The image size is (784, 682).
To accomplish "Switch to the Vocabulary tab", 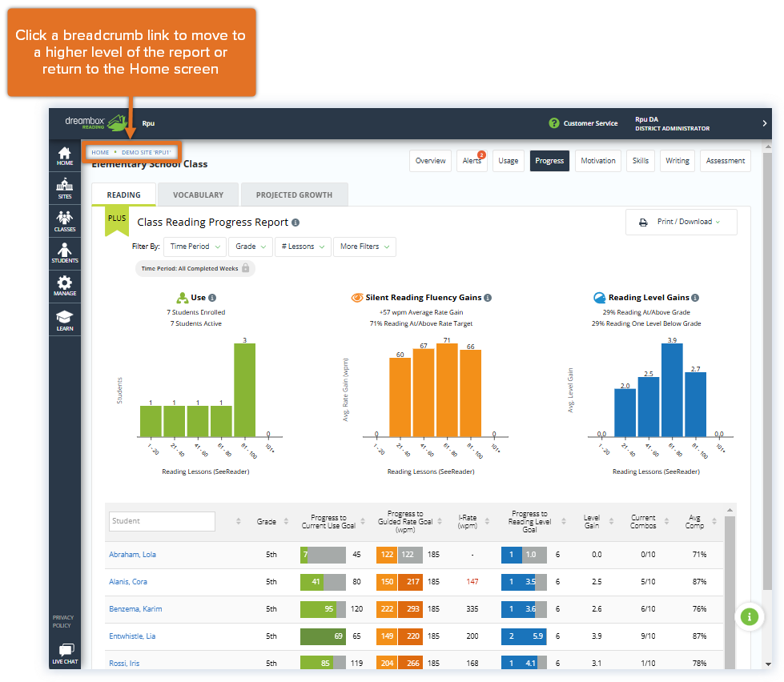I will pyautogui.click(x=198, y=195).
